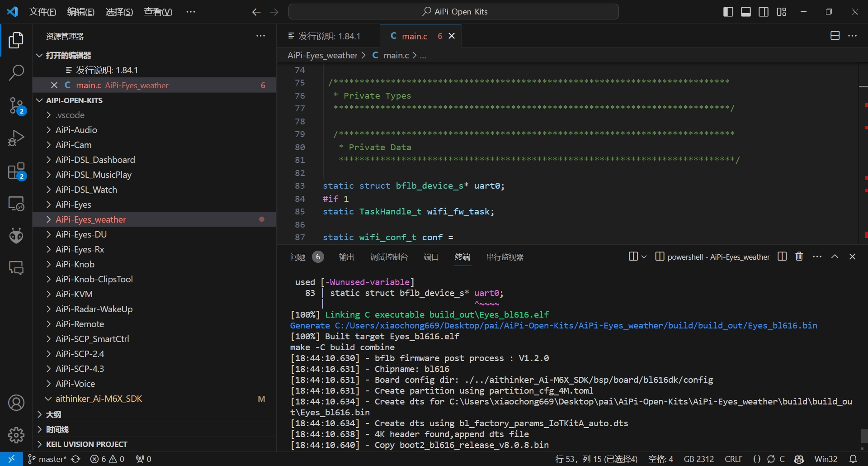
Task: Go back with the navigation left arrow
Action: tap(256, 12)
